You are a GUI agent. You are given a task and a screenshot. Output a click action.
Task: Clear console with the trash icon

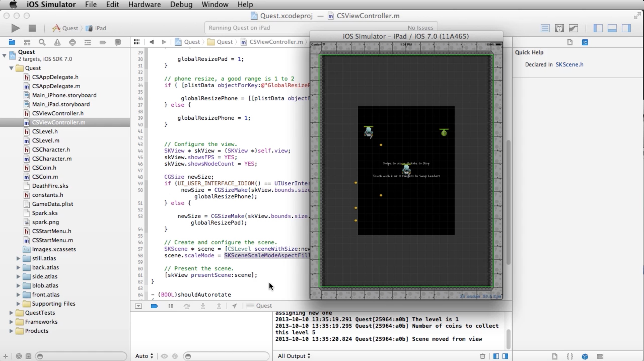pos(482,356)
